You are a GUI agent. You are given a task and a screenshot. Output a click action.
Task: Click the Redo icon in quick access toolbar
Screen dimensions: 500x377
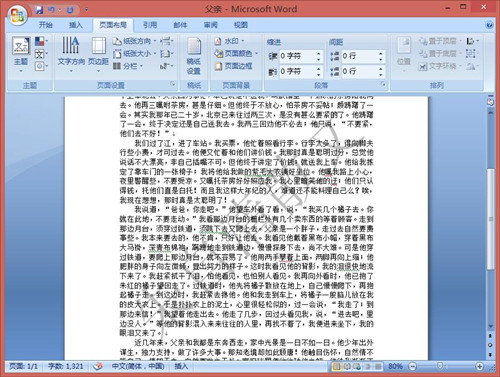point(70,10)
